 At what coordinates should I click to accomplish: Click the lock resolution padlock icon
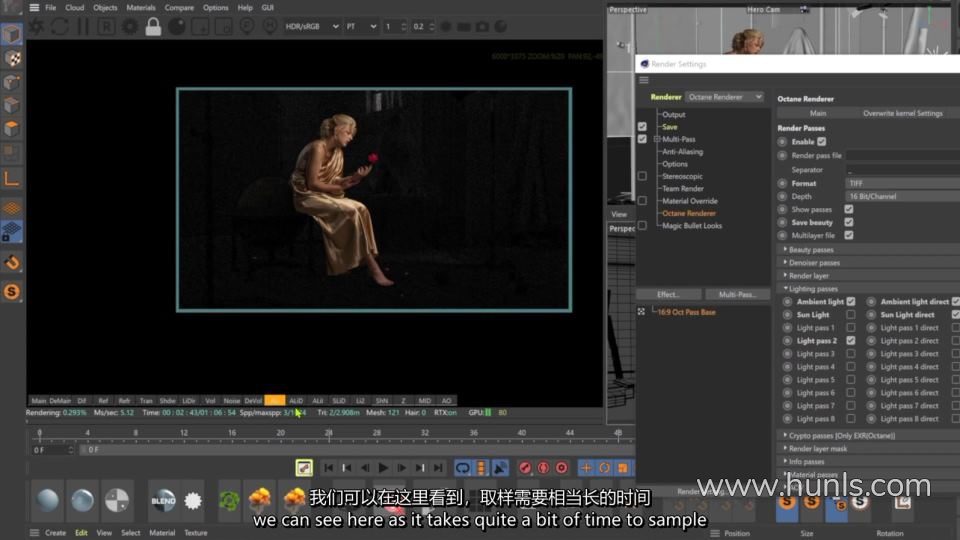click(x=153, y=27)
